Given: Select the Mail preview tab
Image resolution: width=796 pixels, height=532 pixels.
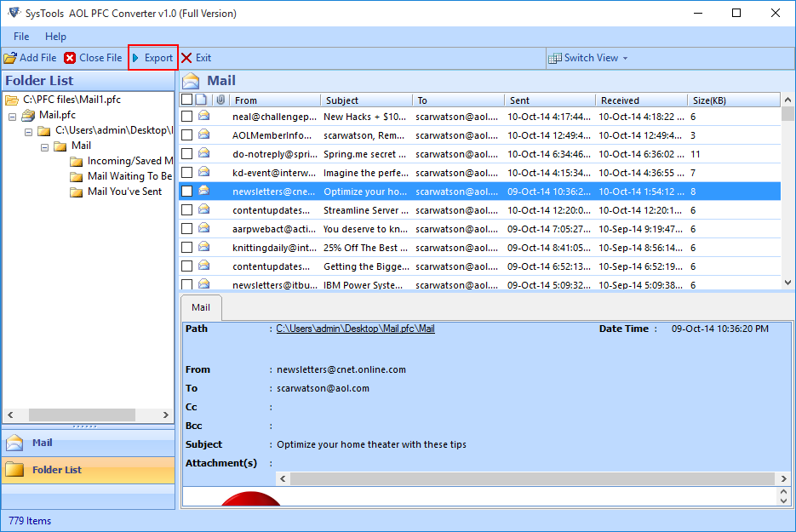Looking at the screenshot, I should pyautogui.click(x=201, y=307).
